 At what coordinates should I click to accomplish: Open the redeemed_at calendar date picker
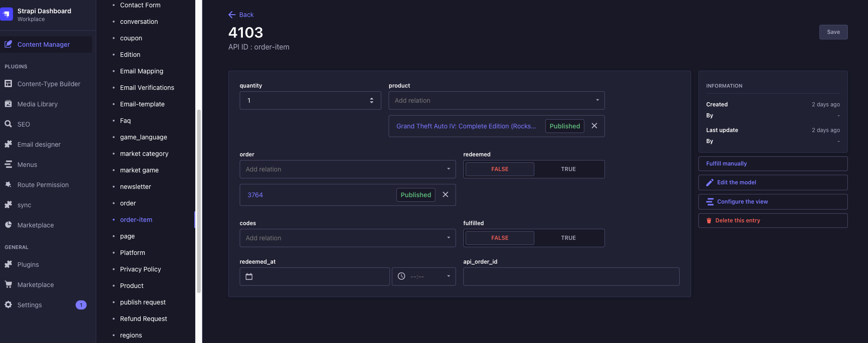coord(249,277)
